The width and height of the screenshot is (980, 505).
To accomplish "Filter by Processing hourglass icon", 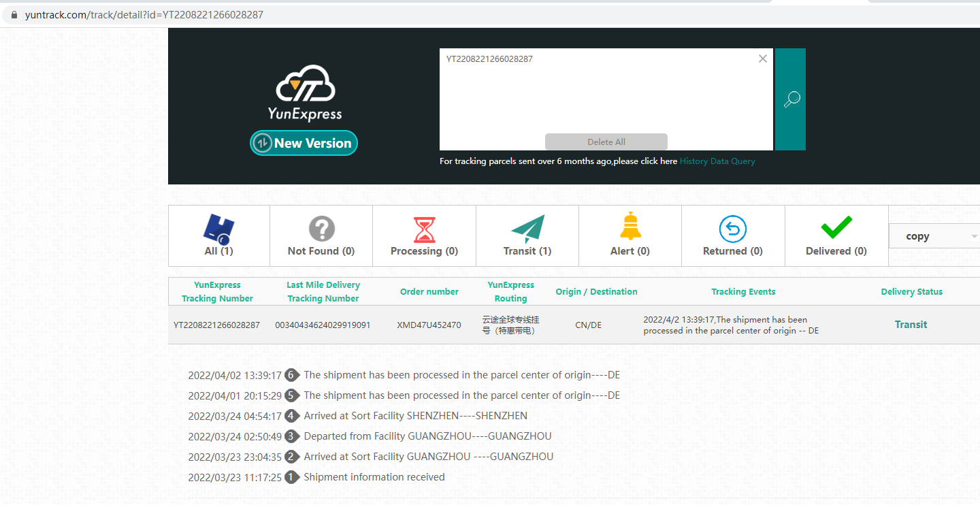I will [424, 229].
